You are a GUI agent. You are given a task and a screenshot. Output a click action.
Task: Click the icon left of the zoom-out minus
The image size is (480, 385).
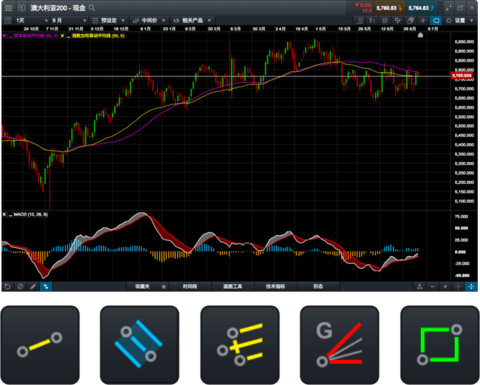tap(420, 287)
